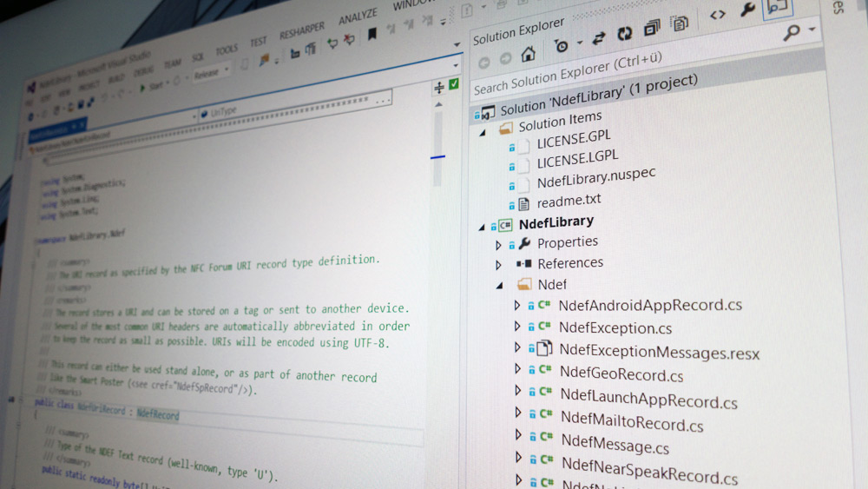Click Solution Explorer Home icon
Viewport: 868px width, 489px height.
point(528,54)
